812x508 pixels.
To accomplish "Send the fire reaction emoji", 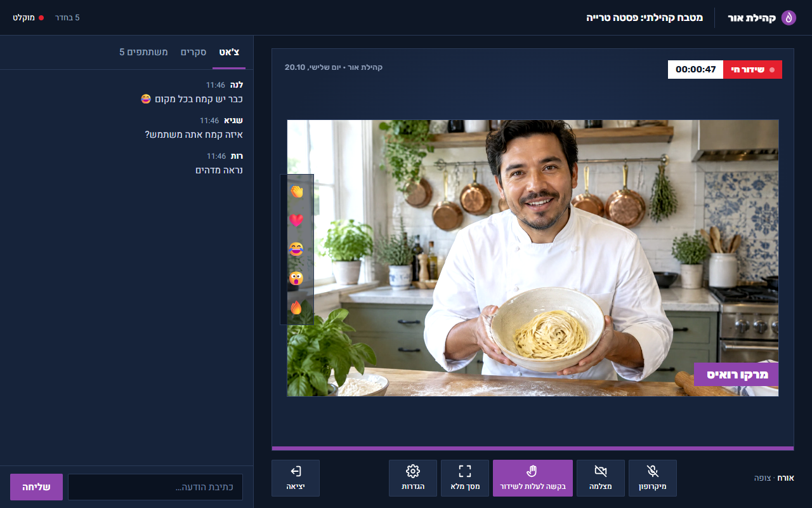I will (x=296, y=308).
